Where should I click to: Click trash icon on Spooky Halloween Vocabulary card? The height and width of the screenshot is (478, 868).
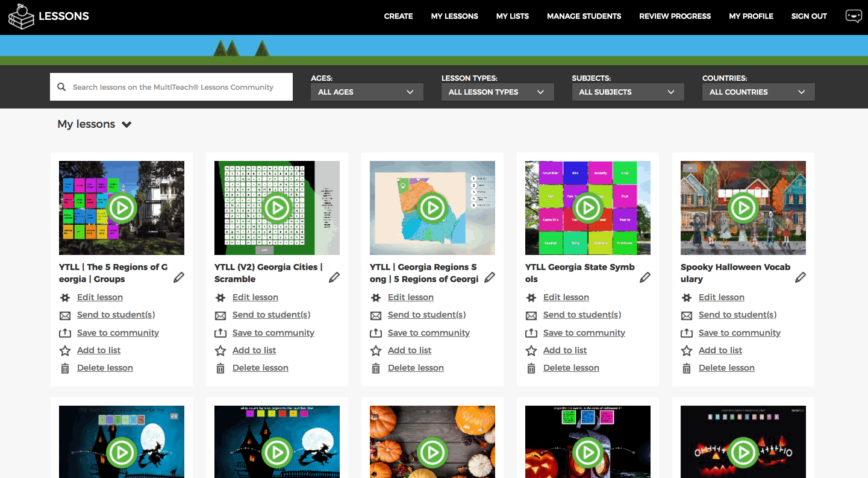[687, 368]
